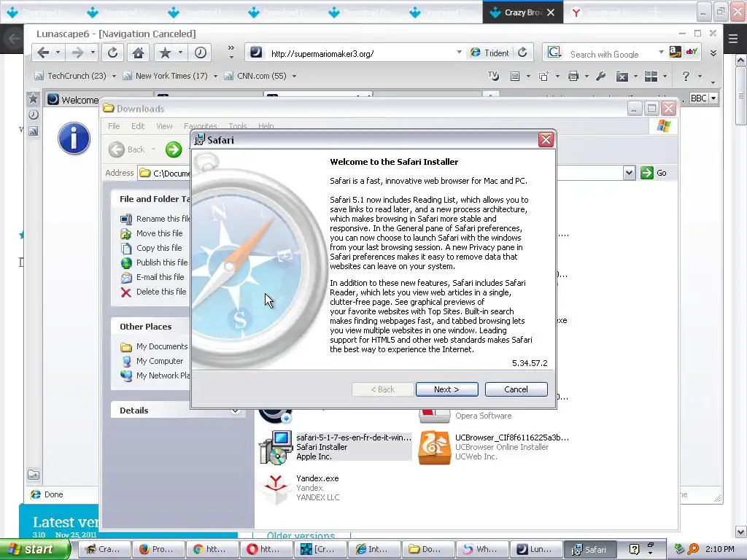Open Lunascape home page icon
Viewport: 747px width, 560px height.
(x=138, y=52)
